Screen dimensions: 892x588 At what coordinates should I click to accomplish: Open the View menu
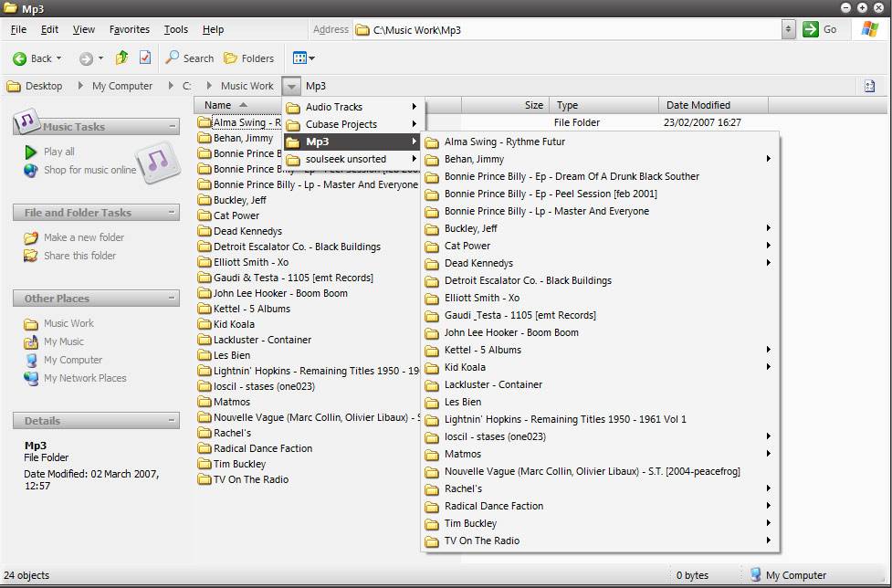point(84,29)
